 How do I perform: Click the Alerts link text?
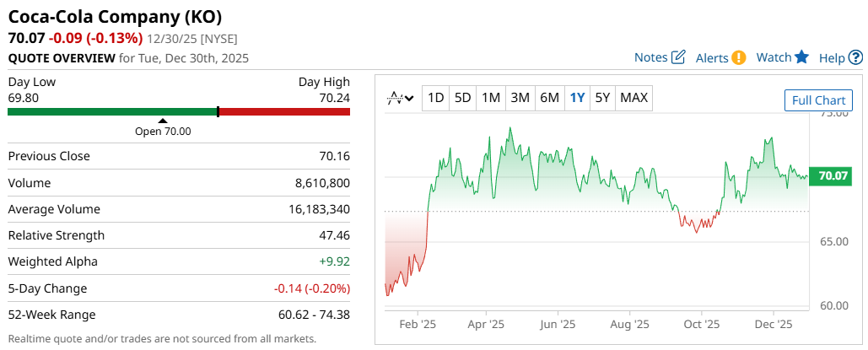pos(712,57)
